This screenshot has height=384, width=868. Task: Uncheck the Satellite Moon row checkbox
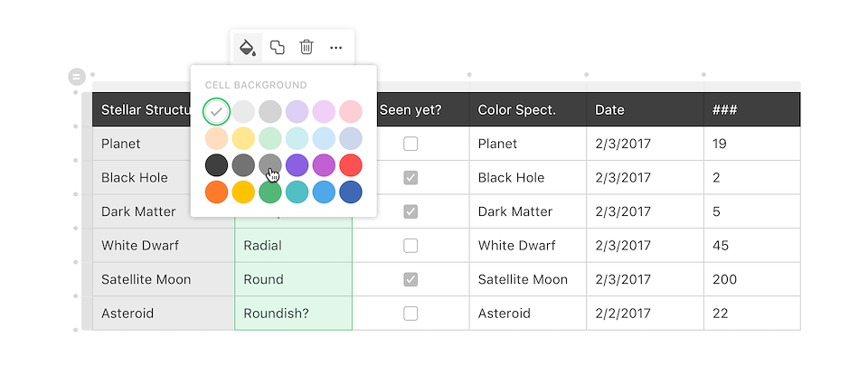[410, 279]
